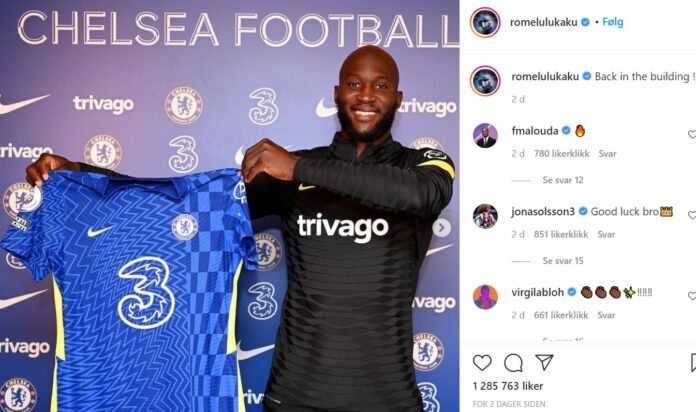Open virgilabloh's profile avatar

pyautogui.click(x=485, y=297)
